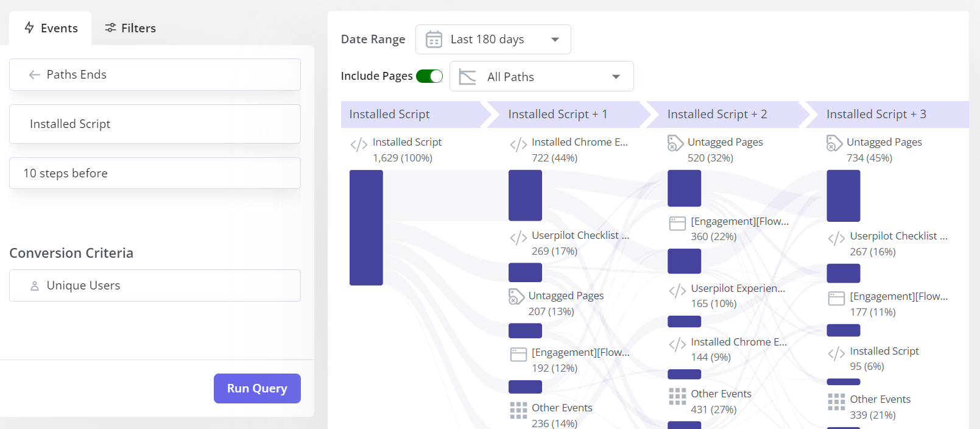Viewport: 980px width, 429px height.
Task: Click the Userpilot Checklist 267 (16%) label
Action: pyautogui.click(x=898, y=243)
